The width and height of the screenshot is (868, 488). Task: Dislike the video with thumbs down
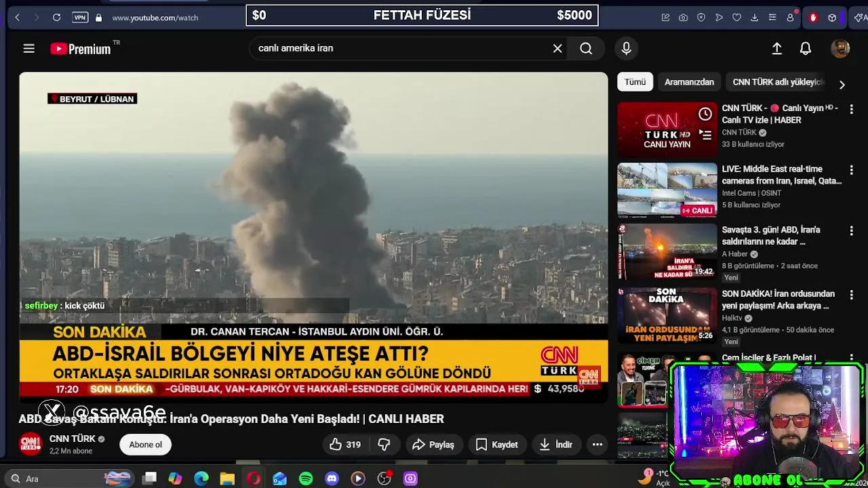384,445
